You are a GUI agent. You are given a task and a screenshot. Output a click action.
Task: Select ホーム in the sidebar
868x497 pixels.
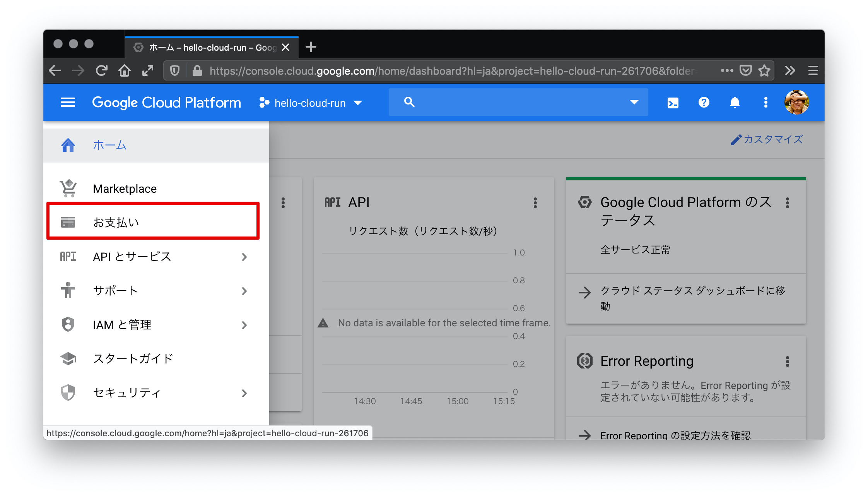tap(156, 145)
